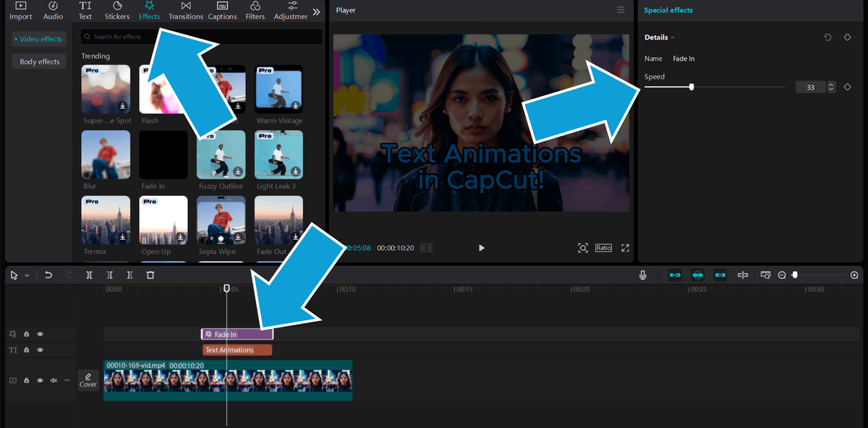This screenshot has width=868, height=428.
Task: Pick the Fade Out effect thumbnail
Action: click(x=279, y=220)
